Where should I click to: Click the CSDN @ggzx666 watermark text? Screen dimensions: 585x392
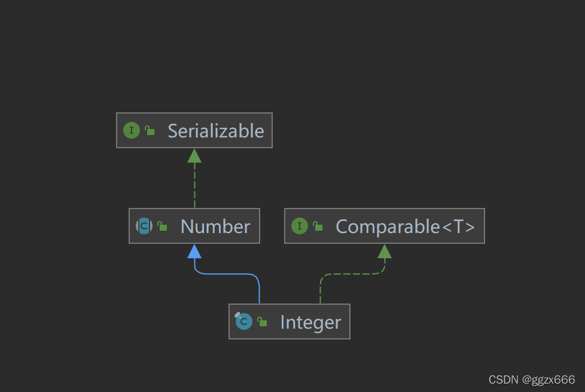pos(532,379)
